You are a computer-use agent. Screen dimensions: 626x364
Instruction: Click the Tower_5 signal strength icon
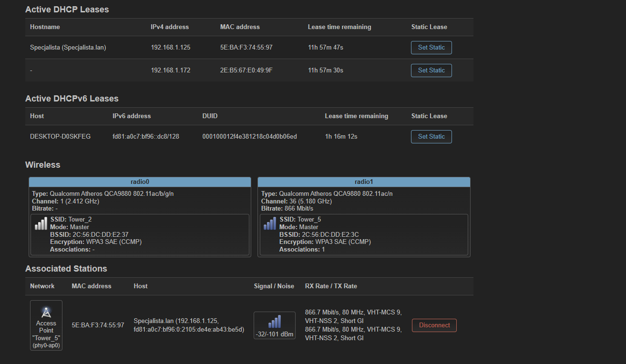pos(270,224)
